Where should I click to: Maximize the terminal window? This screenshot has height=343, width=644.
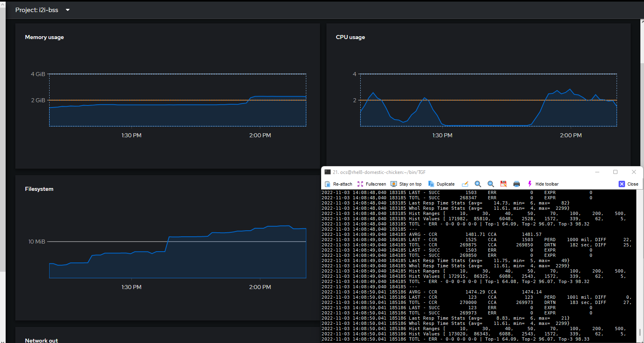[615, 172]
